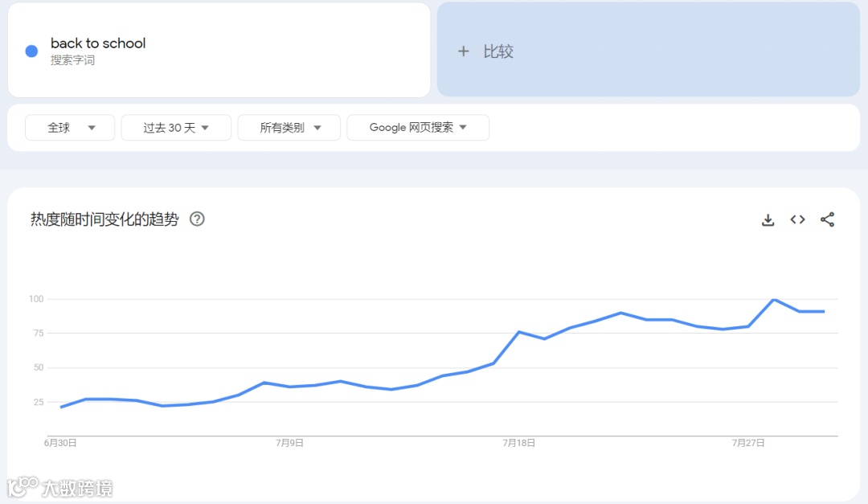Screen dimensions: 868x504
Task: Share the interest over time chart
Action: [827, 220]
